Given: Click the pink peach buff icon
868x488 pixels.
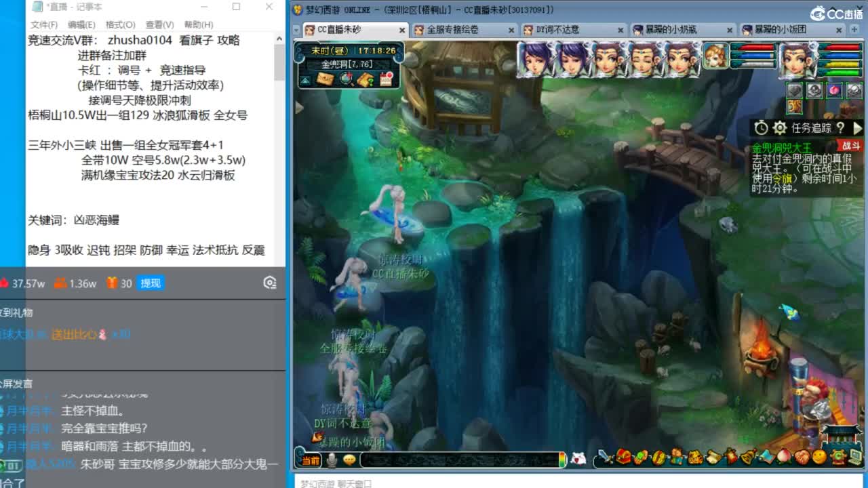Looking at the screenshot, I should point(834,89).
